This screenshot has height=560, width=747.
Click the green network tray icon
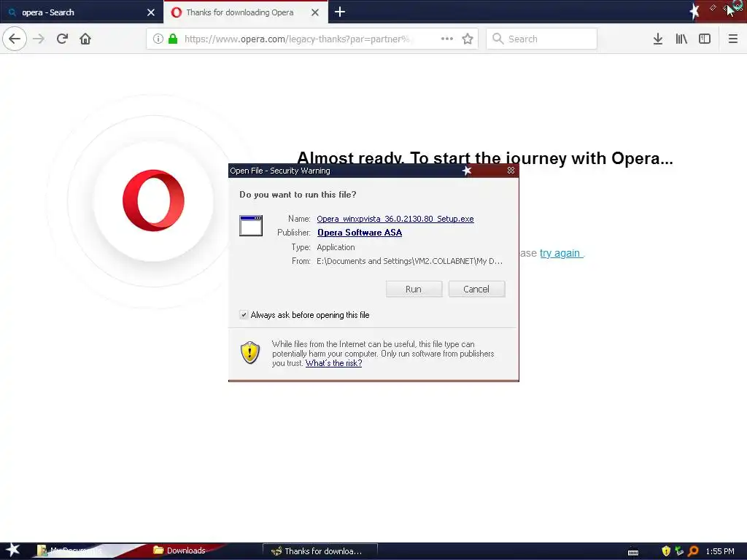coord(679,551)
